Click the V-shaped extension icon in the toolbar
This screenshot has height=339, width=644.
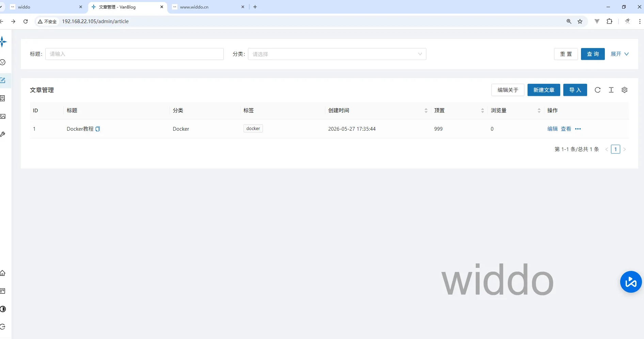tap(597, 21)
